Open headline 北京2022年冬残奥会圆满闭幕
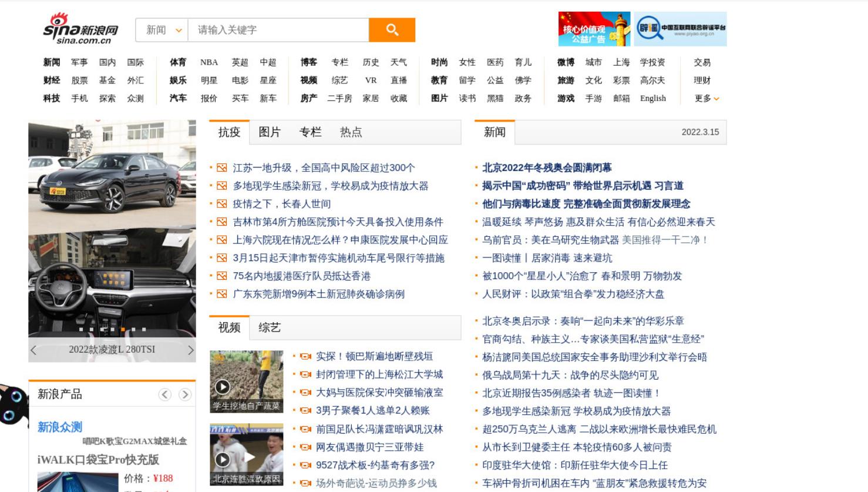 [x=547, y=168]
